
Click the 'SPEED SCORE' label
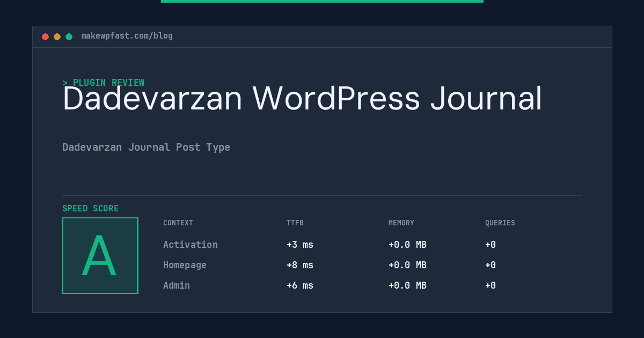(x=91, y=208)
